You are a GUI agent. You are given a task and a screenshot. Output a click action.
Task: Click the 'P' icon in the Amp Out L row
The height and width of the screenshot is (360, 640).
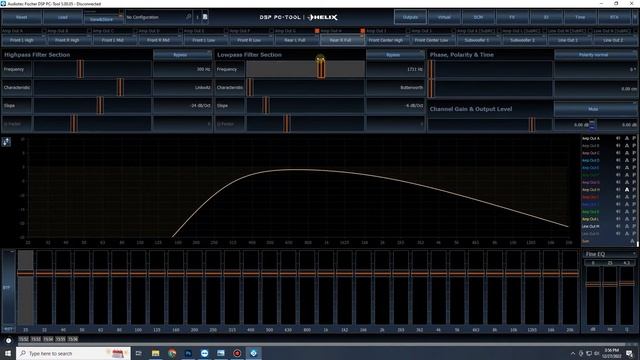point(634,219)
